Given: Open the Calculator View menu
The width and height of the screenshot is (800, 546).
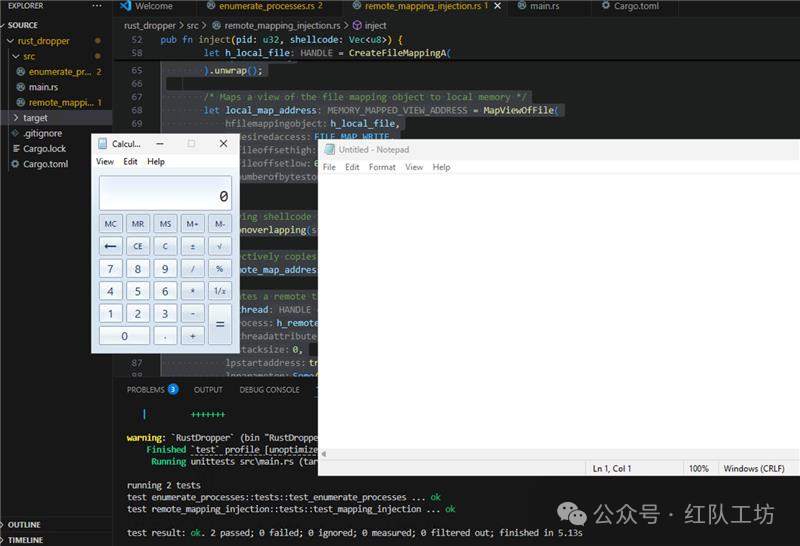Looking at the screenshot, I should point(105,161).
